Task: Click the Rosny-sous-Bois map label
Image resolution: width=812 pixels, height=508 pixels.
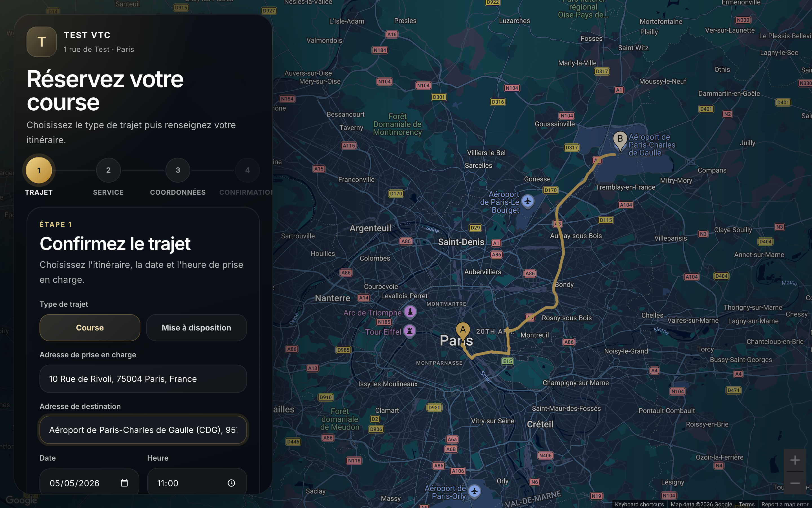Action: coord(567,318)
